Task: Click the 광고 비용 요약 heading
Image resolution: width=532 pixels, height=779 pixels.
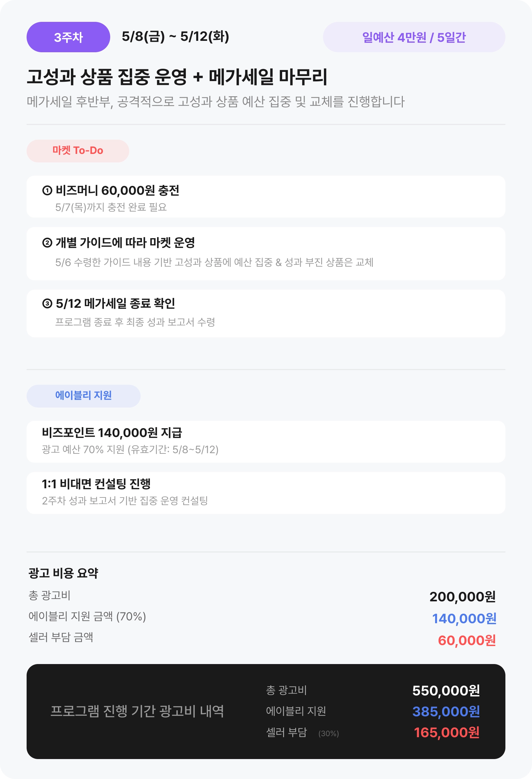Action: [x=63, y=573]
